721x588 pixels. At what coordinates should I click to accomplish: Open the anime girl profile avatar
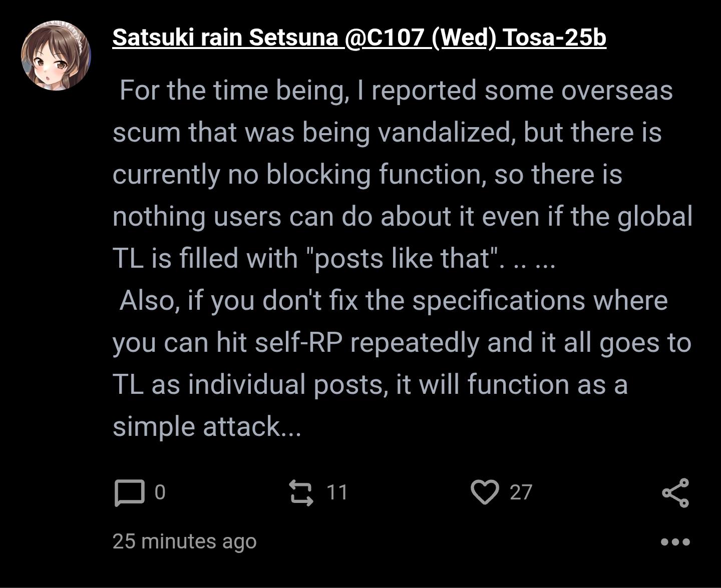click(56, 56)
